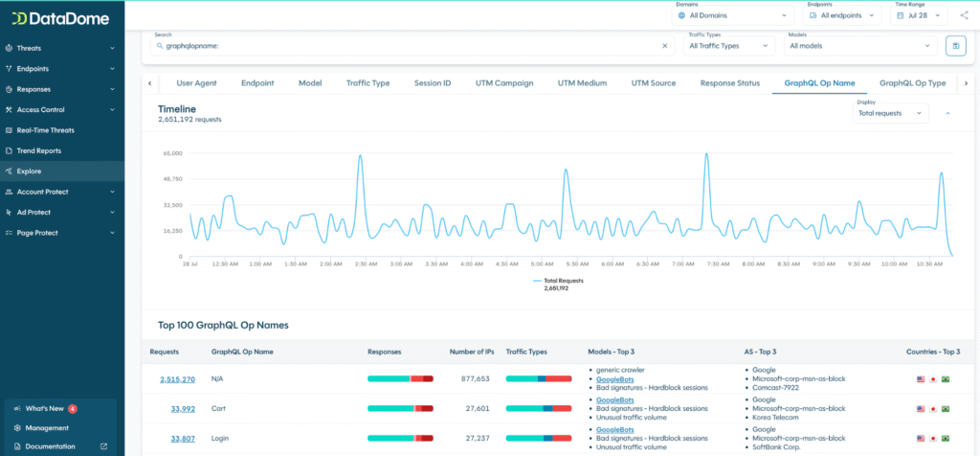Click the save search icon button
980x456 pixels.
956,46
